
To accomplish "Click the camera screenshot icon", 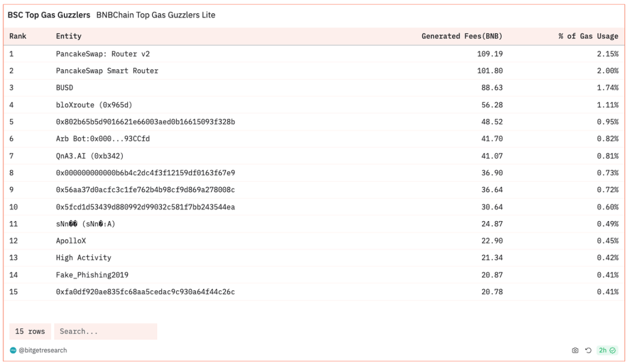I will pyautogui.click(x=575, y=350).
